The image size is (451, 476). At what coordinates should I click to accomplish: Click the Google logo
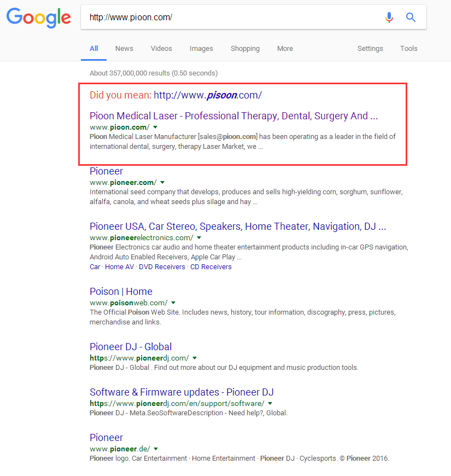coord(39,18)
